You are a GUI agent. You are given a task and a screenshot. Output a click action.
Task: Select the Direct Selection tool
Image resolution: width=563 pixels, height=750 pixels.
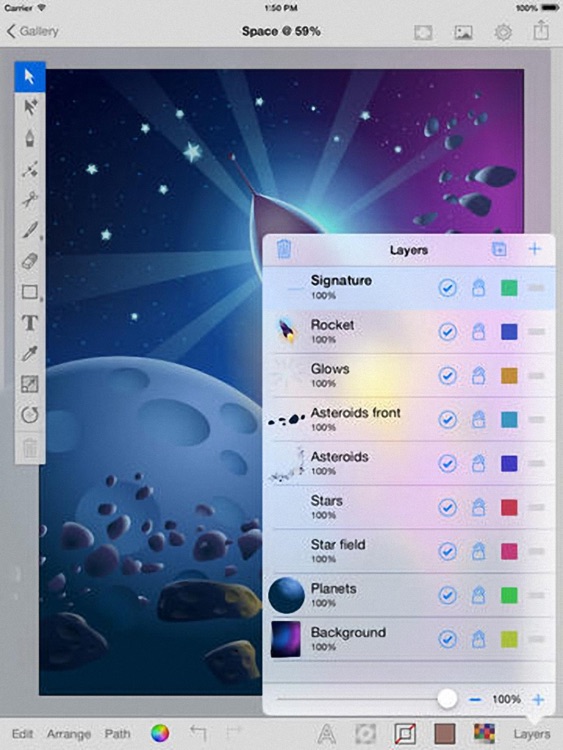[30, 108]
